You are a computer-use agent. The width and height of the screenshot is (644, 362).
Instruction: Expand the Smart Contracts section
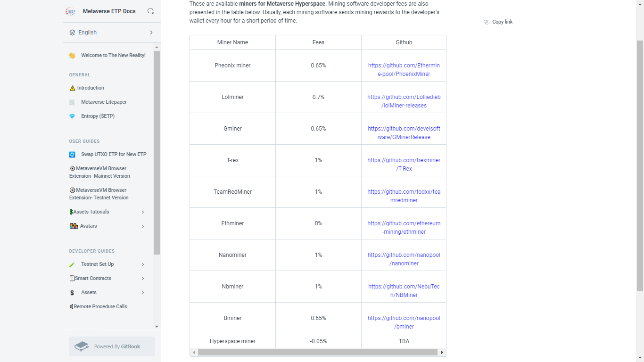(x=143, y=279)
